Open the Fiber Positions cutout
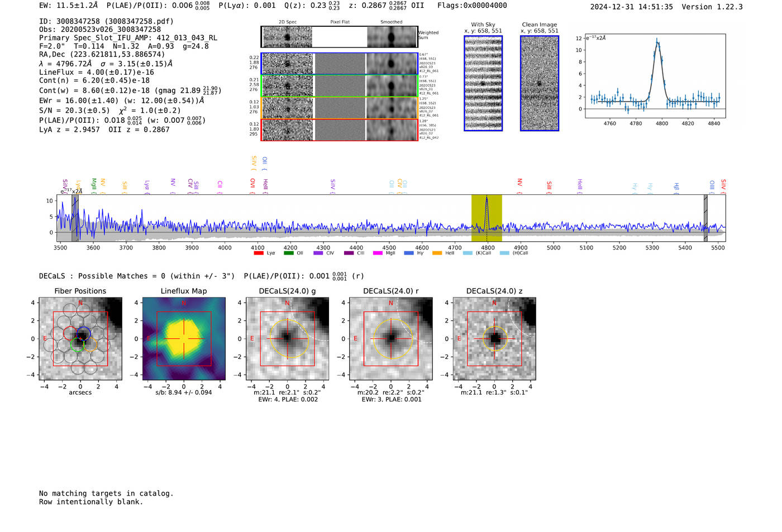Screen dimensions: 782x532 [x=80, y=339]
